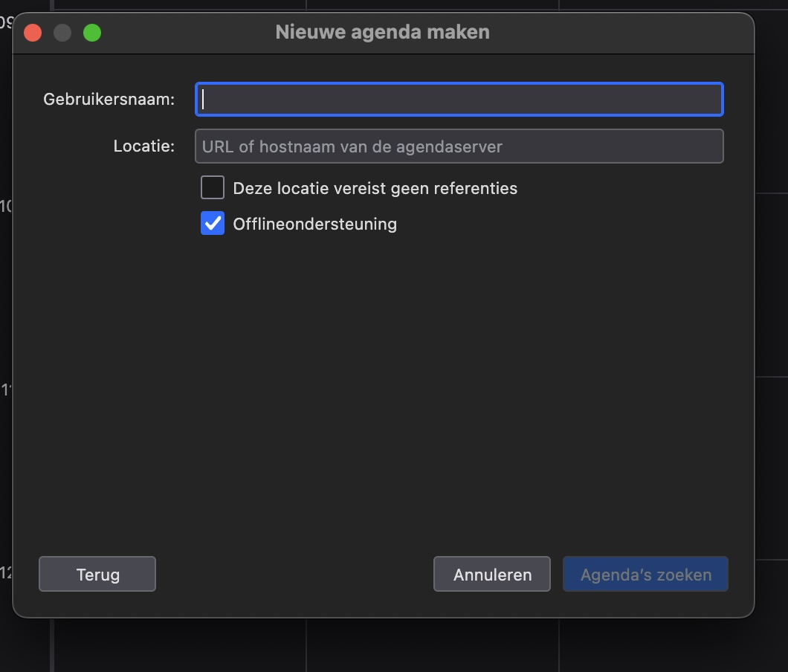The image size is (788, 672).
Task: Click the grey minimize window button
Action: tap(62, 33)
